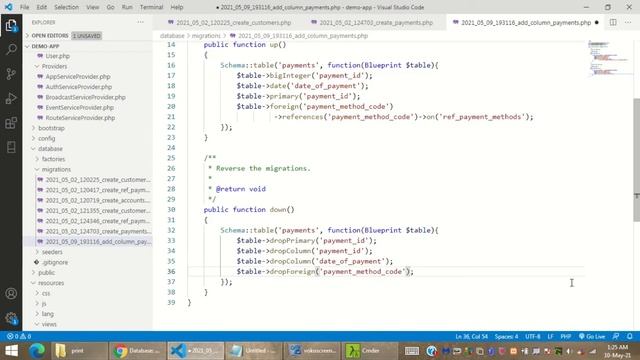640x360 pixels.
Task: Open the View menu
Action: (93, 7)
